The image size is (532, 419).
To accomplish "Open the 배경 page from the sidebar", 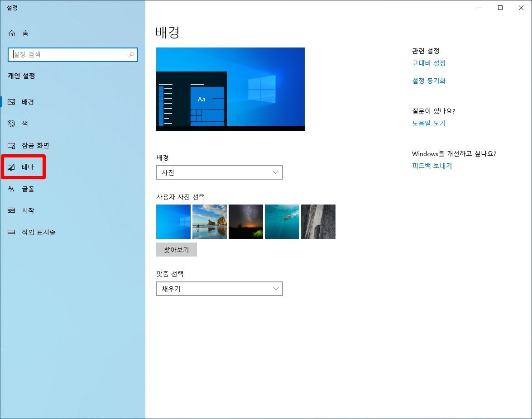I will [x=72, y=102].
